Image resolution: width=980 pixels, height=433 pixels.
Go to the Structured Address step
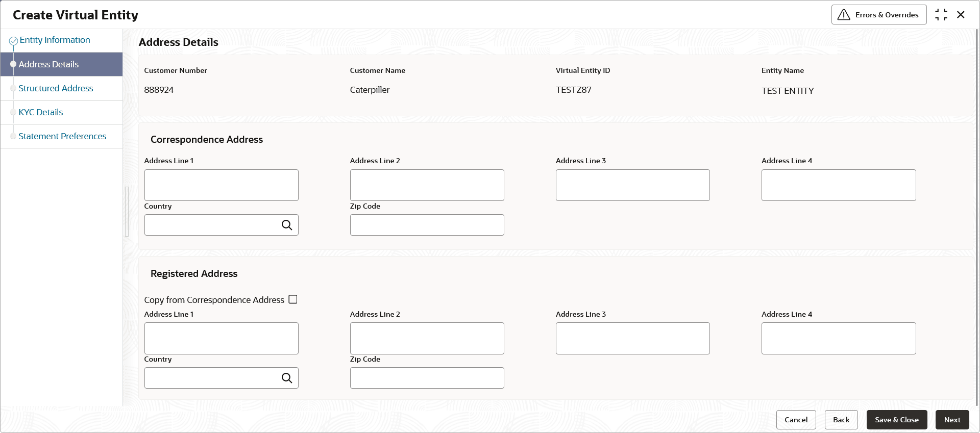pos(56,88)
